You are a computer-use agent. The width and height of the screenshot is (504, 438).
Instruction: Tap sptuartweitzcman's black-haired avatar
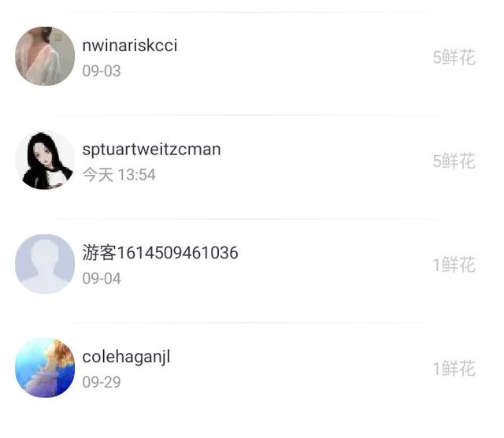point(45,160)
